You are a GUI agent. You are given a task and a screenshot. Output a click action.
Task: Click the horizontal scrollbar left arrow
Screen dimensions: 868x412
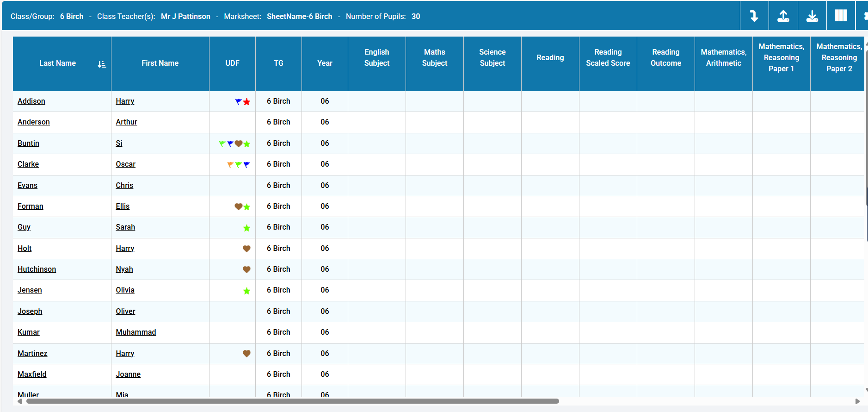19,401
